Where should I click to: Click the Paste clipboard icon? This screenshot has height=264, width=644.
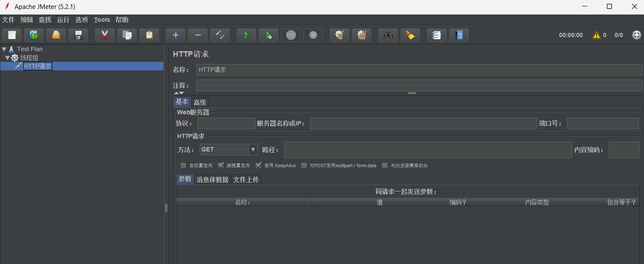(149, 35)
